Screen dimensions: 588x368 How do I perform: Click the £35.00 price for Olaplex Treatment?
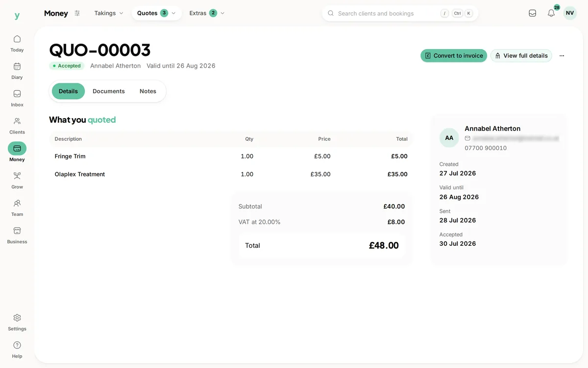pyautogui.click(x=320, y=174)
